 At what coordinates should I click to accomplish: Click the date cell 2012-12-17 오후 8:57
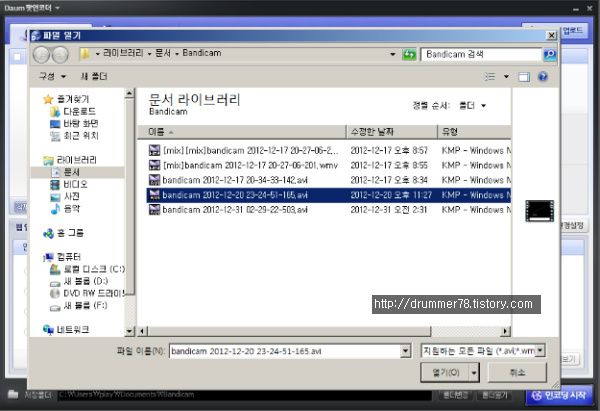389,150
